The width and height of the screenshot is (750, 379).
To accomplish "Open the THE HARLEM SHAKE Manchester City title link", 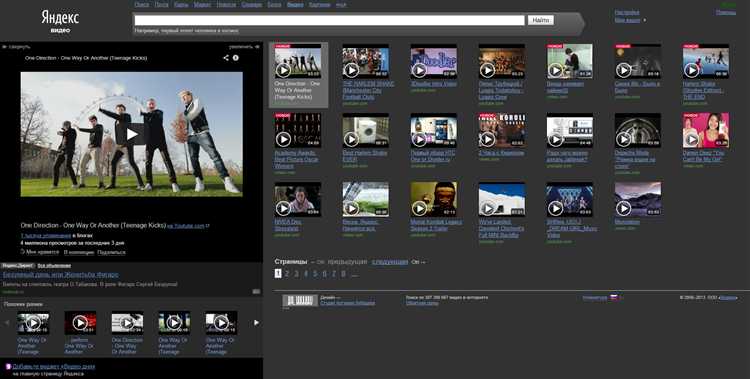I will [368, 90].
